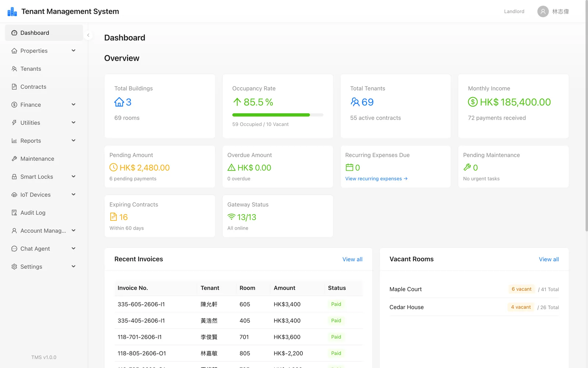Open the Tenants menu item

coord(44,69)
